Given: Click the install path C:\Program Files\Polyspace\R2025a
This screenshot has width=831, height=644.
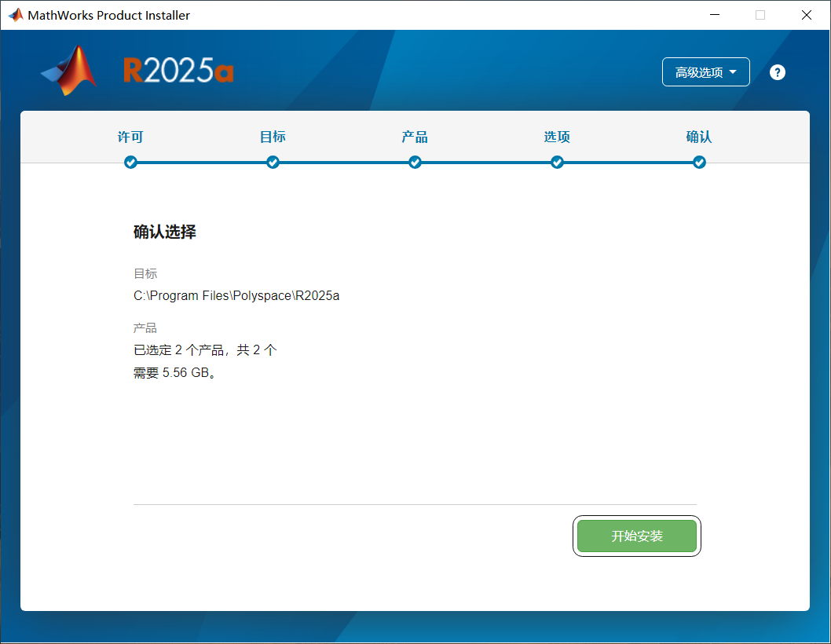Looking at the screenshot, I should [x=236, y=295].
